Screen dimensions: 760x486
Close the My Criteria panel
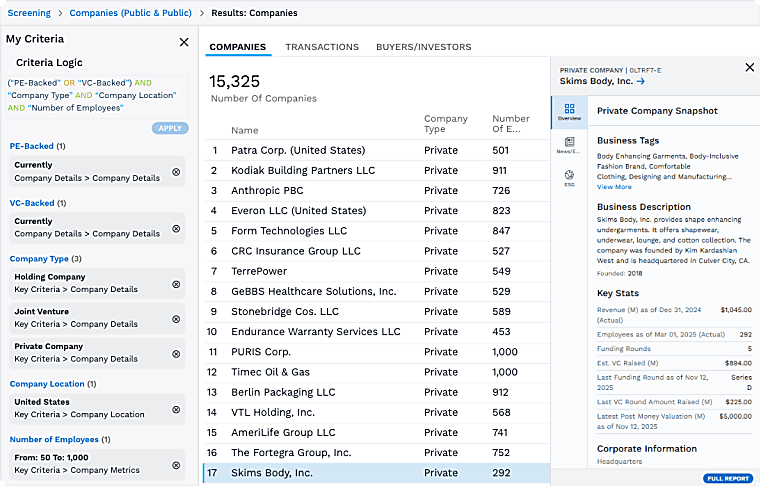(184, 42)
